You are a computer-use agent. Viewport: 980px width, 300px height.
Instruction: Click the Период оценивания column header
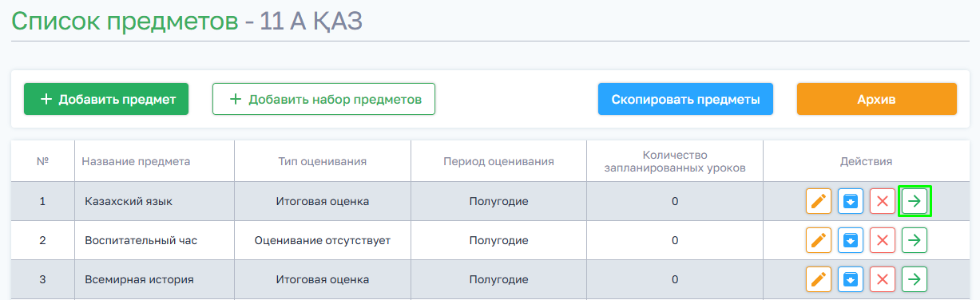click(x=498, y=161)
